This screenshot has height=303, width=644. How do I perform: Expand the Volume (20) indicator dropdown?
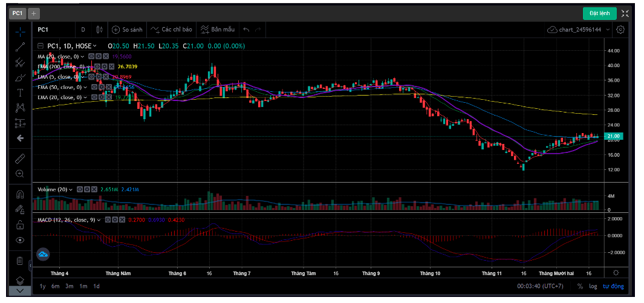tap(71, 189)
